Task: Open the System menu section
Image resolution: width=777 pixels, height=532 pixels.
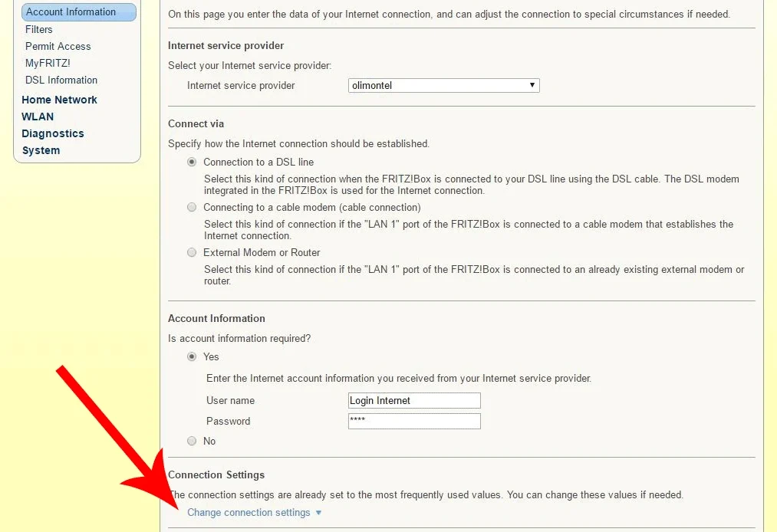Action: (41, 150)
